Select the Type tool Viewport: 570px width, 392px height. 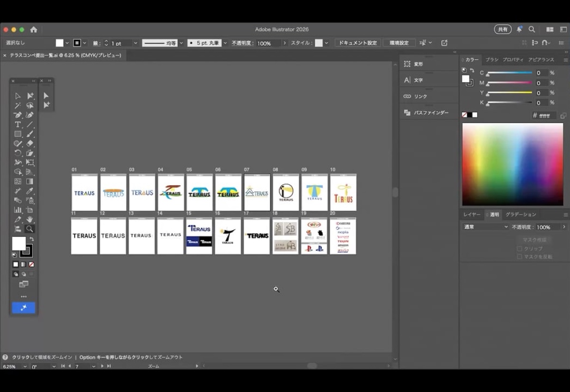pyautogui.click(x=18, y=124)
